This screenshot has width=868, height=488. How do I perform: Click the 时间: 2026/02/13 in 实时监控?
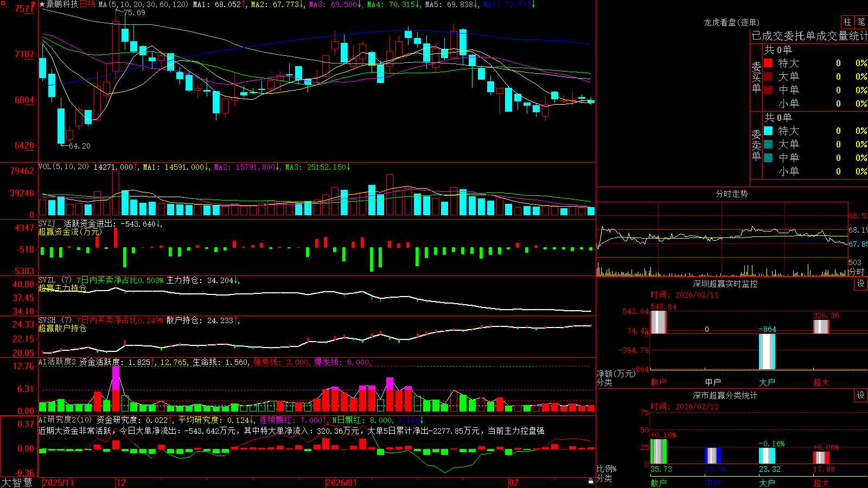point(685,295)
